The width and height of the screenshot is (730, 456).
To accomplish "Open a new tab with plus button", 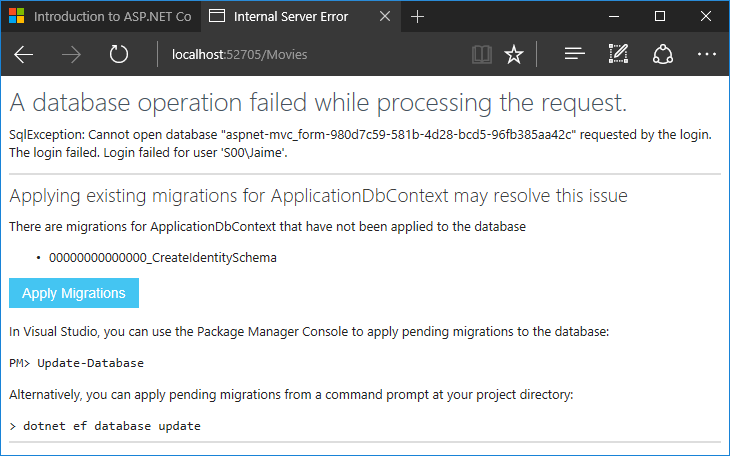I will point(418,16).
